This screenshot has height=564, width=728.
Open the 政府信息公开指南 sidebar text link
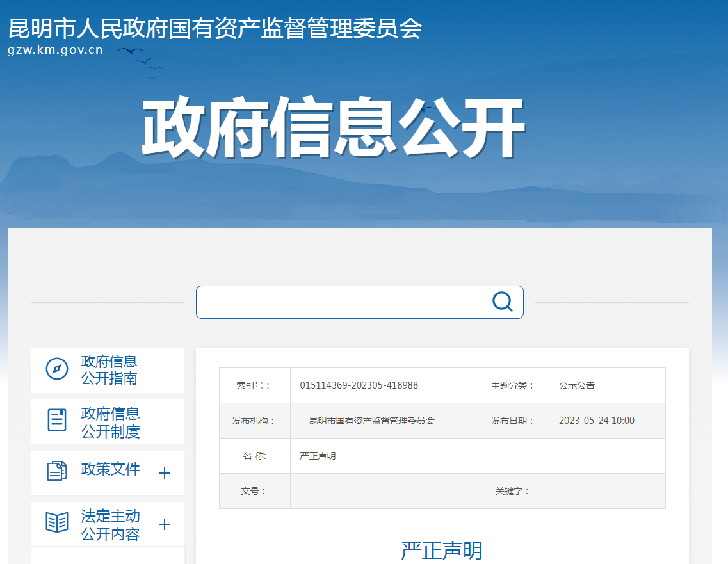point(109,370)
